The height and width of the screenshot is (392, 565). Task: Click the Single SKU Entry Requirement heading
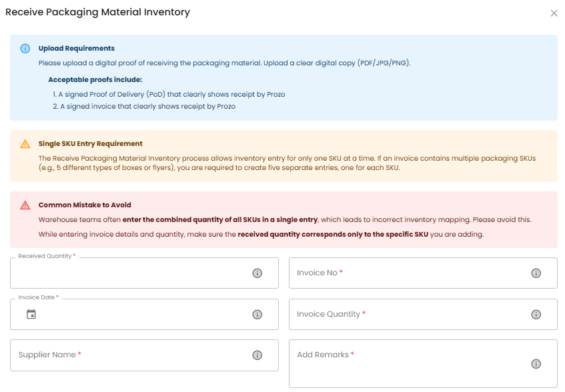point(91,144)
